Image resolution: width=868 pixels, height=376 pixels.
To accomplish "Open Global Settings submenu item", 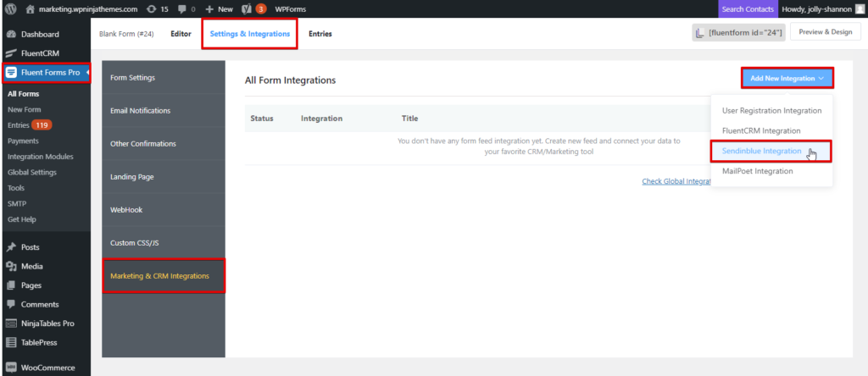I will [x=32, y=172].
